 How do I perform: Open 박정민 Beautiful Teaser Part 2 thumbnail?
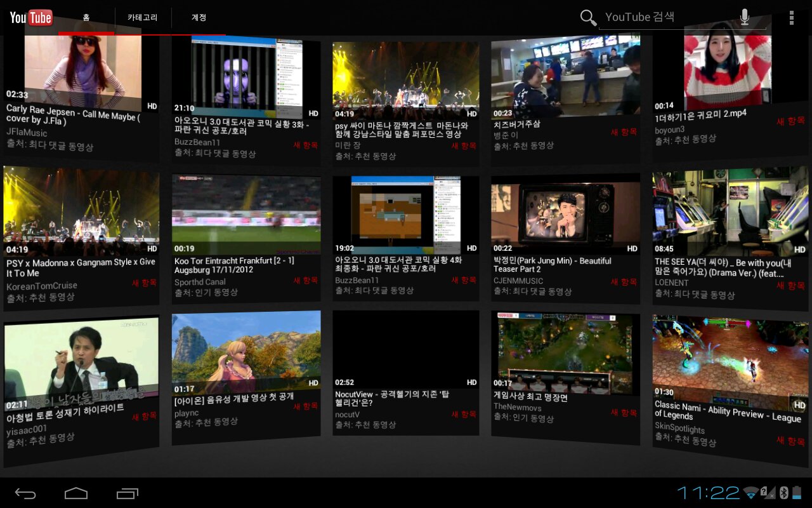pos(565,215)
